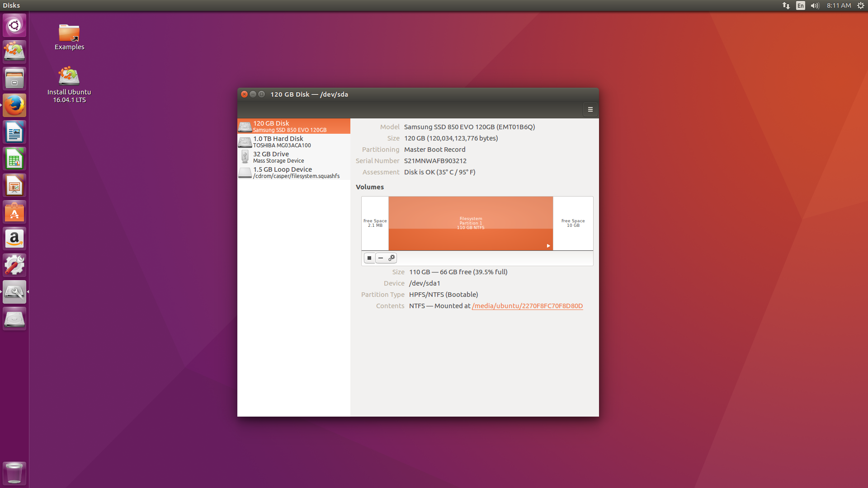Open sound volume indicator

(815, 5)
